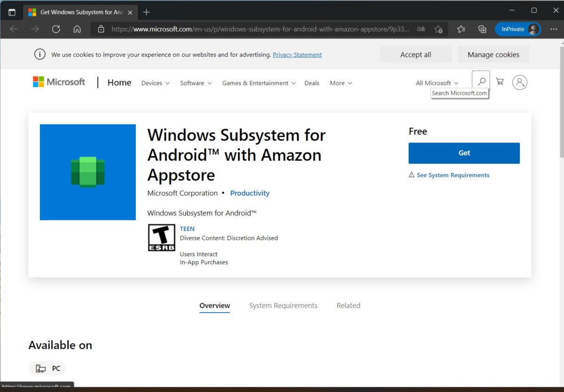Expand the Games & Entertainment dropdown

pos(259,83)
